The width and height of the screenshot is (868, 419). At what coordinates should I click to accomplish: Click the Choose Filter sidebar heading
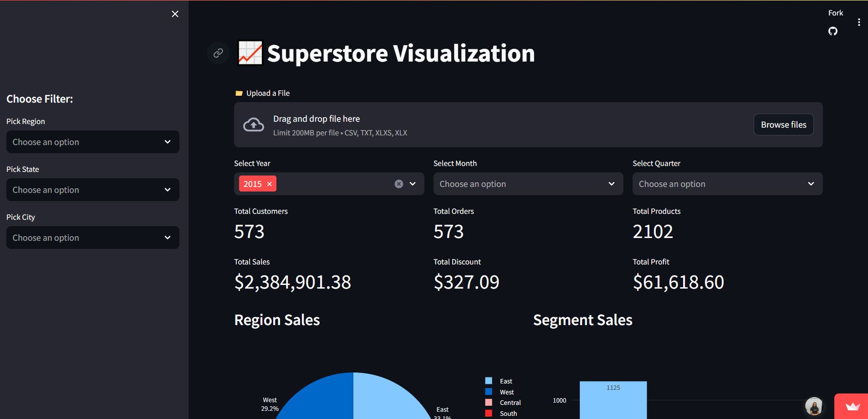coord(40,99)
